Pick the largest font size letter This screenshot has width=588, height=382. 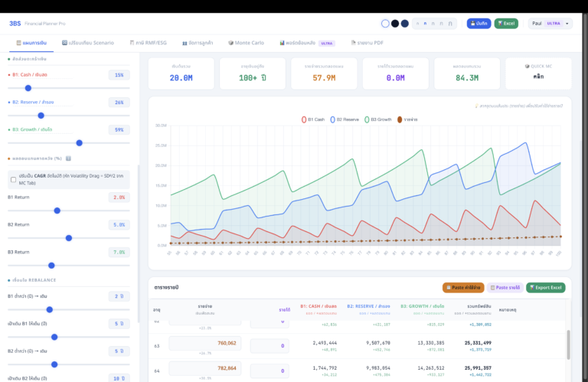click(450, 24)
